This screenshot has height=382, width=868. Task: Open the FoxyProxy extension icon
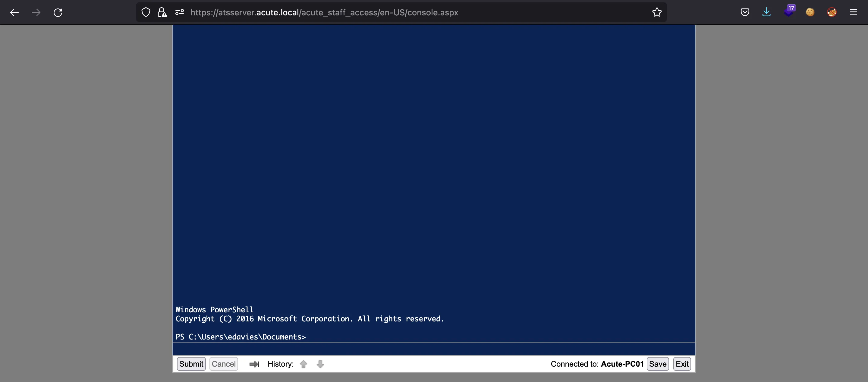pyautogui.click(x=832, y=12)
